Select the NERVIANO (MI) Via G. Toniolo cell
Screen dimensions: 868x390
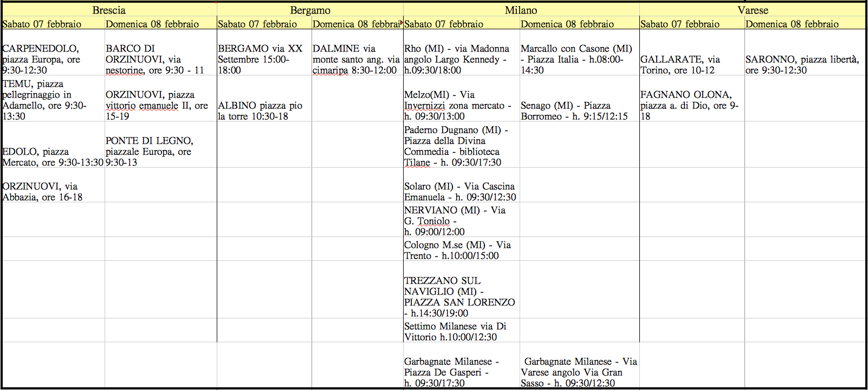click(462, 220)
